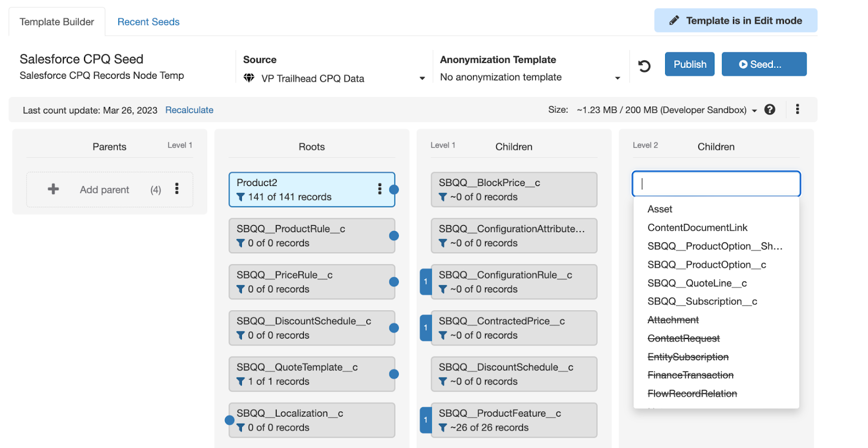Click filter icon on children SBQQ__DiscountSchedule__c node

[x=443, y=381]
